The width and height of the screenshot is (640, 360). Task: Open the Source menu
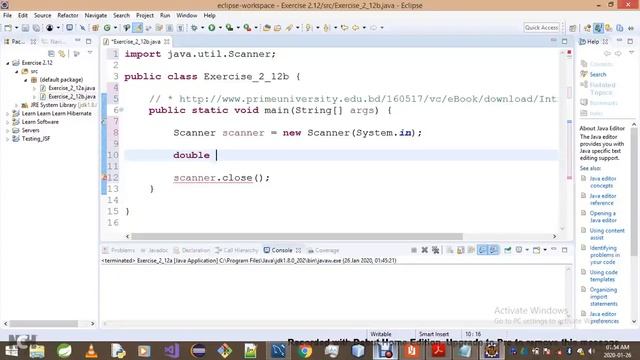point(42,16)
